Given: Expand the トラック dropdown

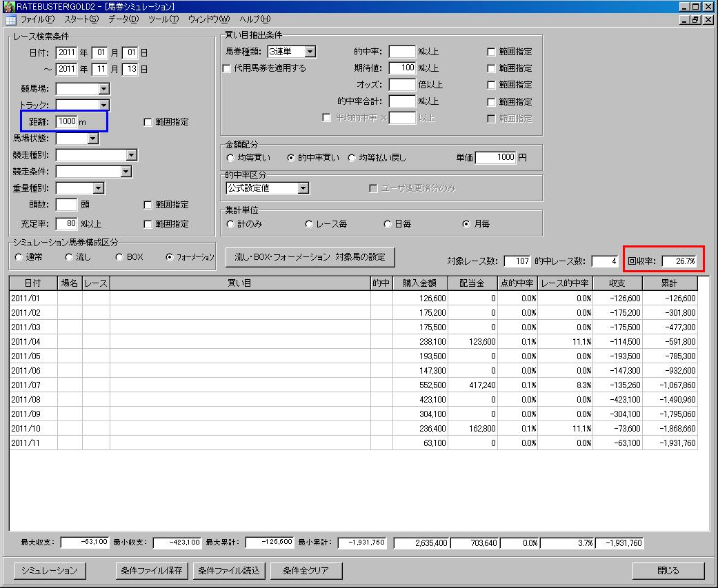Looking at the screenshot, I should tap(104, 105).
